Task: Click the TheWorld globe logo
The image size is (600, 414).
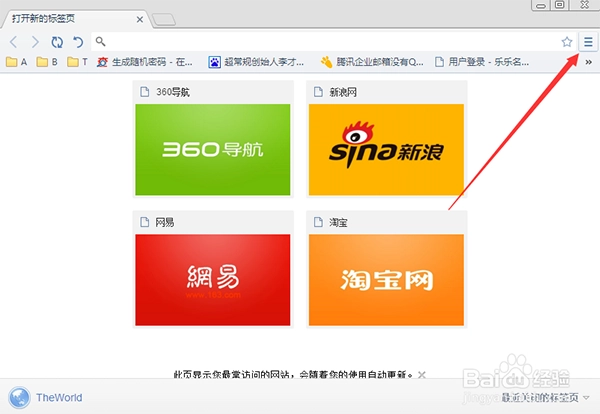Action: point(17,396)
